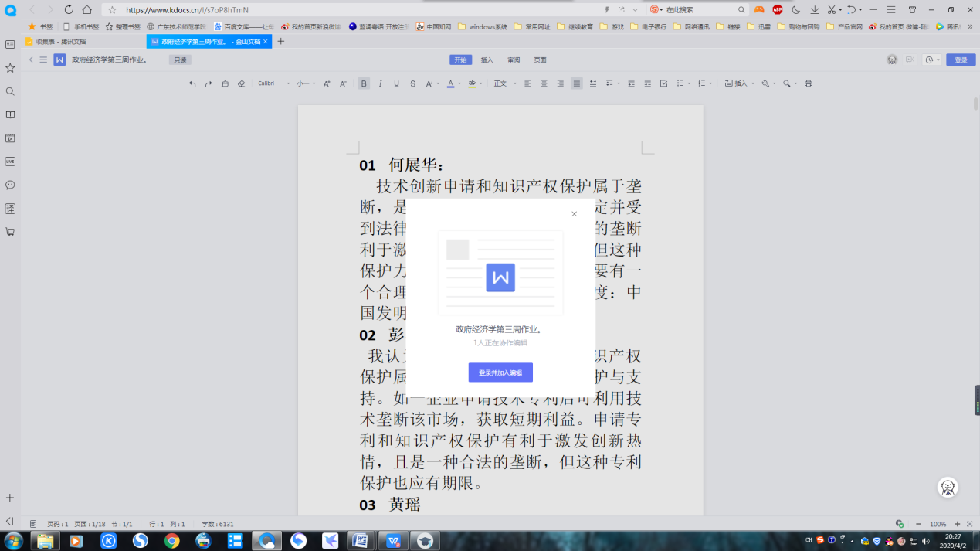Insert a checkbox task list item
980x551 pixels.
coord(663,83)
